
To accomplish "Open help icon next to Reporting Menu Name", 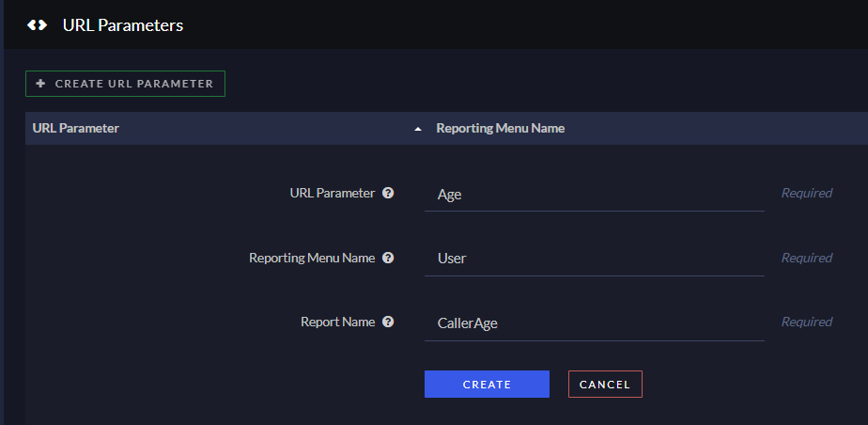I will coord(389,258).
